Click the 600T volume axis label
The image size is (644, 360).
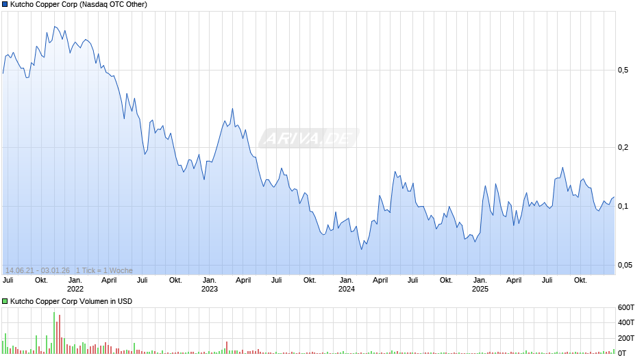pos(626,307)
